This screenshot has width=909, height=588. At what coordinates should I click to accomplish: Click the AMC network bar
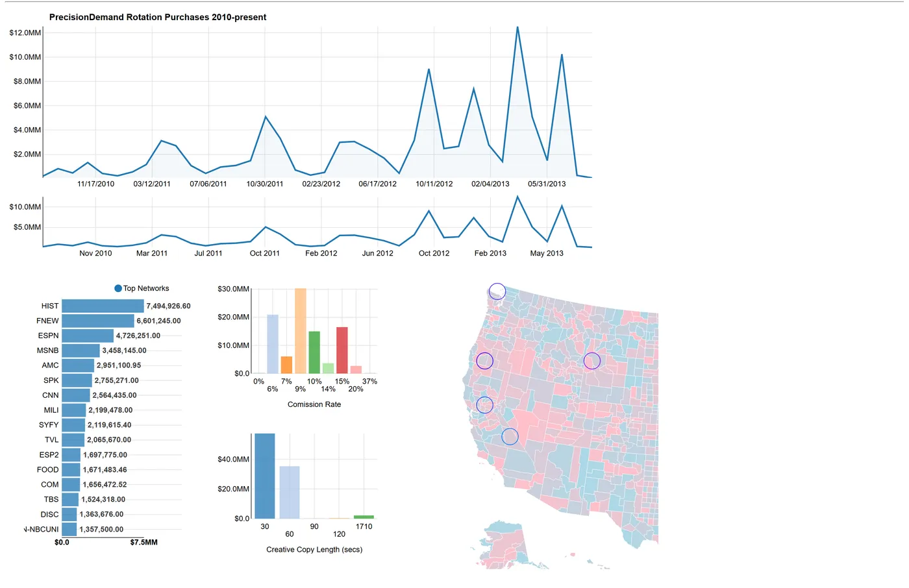[x=78, y=365]
